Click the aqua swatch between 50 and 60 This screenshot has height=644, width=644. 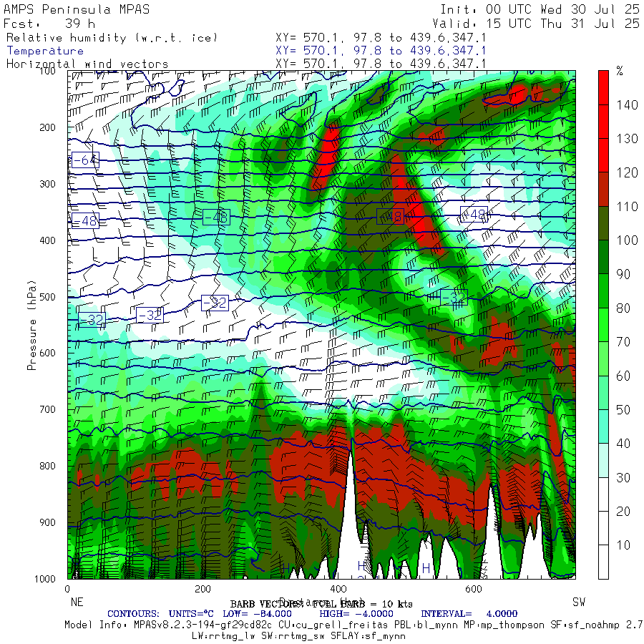coord(603,393)
